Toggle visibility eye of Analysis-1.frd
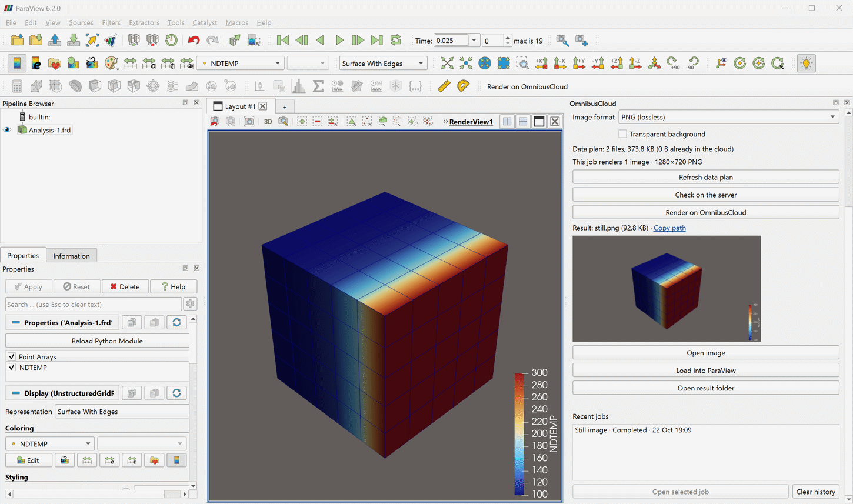Viewport: 853px width, 504px height. tap(7, 130)
